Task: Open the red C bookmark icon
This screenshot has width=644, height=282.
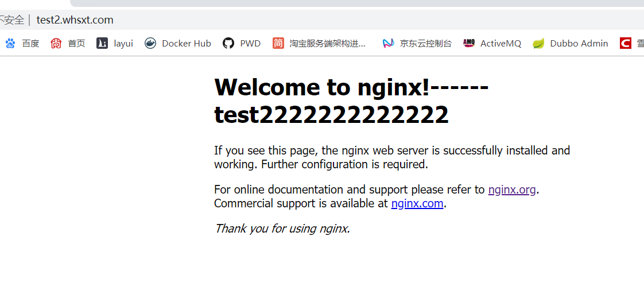Action: (x=626, y=43)
